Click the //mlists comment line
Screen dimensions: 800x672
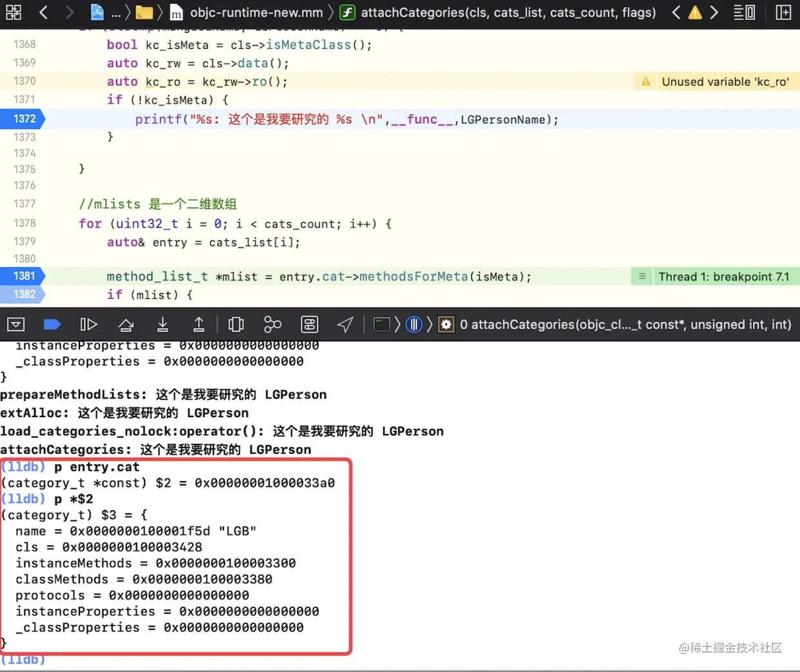point(157,204)
